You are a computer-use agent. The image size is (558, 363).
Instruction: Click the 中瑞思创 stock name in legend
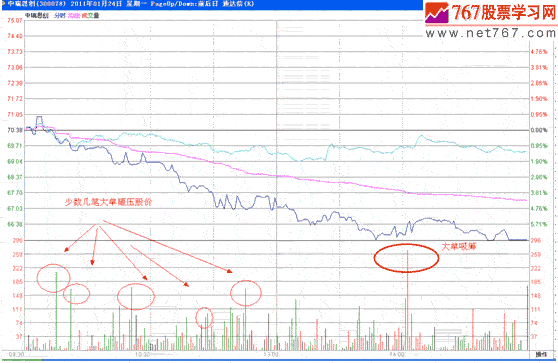37,15
